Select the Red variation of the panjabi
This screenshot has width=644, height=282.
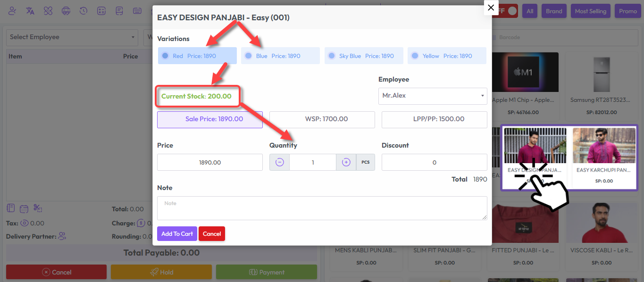click(x=197, y=55)
